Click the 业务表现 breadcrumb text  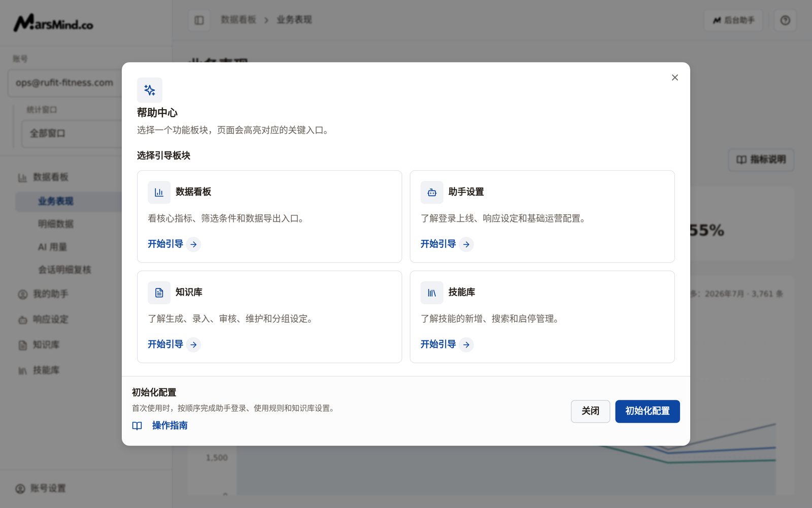(x=294, y=20)
